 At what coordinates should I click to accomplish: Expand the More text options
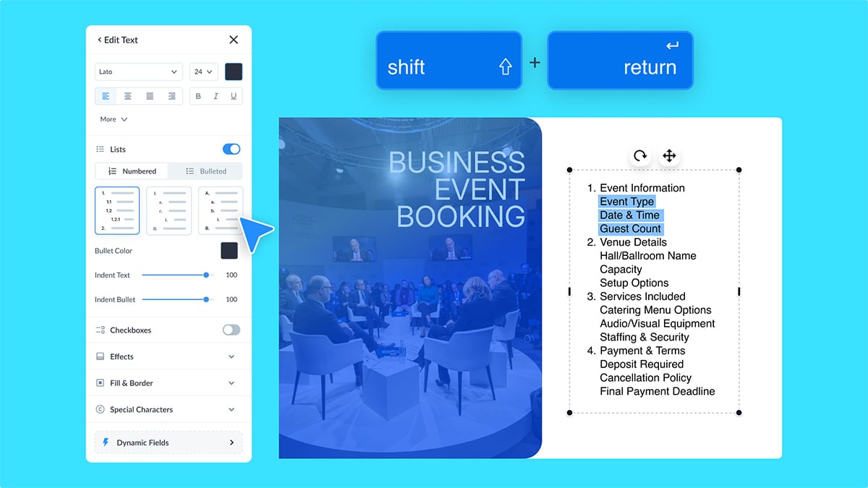coord(114,119)
